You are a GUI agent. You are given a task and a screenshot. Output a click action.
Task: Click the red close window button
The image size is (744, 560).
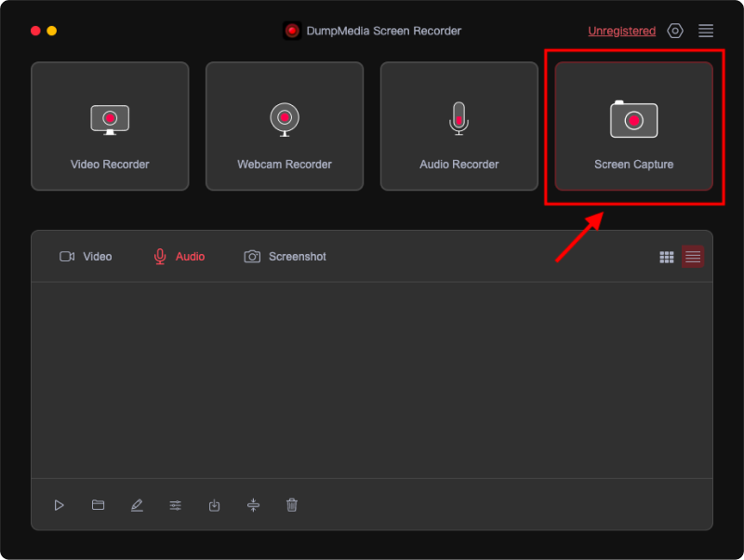point(35,31)
